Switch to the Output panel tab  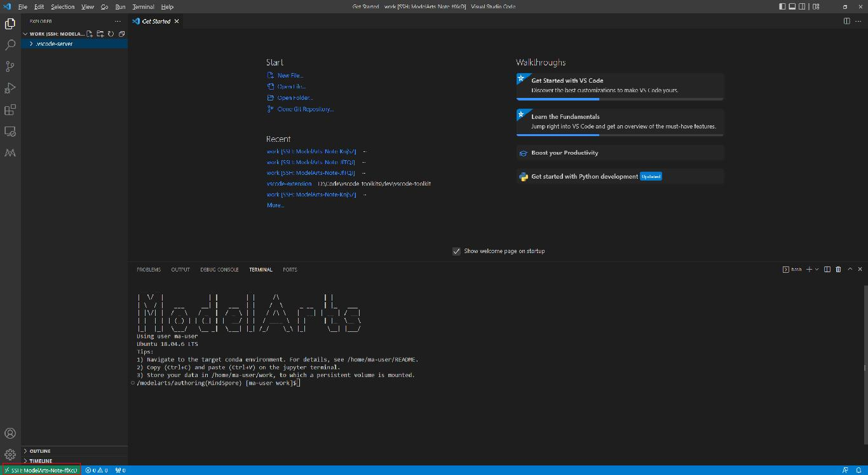(x=180, y=270)
